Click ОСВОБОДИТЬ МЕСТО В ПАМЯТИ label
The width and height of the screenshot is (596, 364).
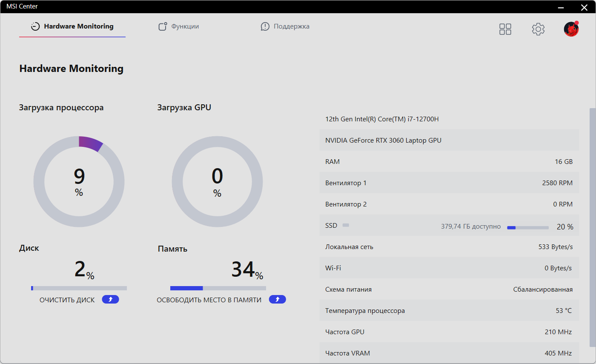click(209, 300)
